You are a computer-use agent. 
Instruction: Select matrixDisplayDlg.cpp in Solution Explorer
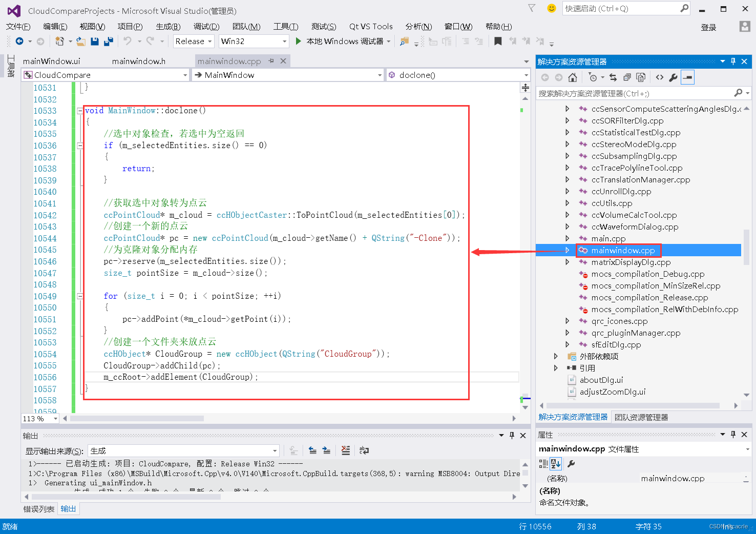[x=631, y=262]
